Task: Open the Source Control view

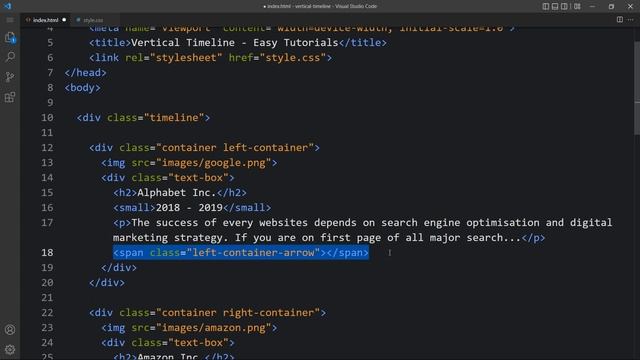Action: (x=10, y=77)
